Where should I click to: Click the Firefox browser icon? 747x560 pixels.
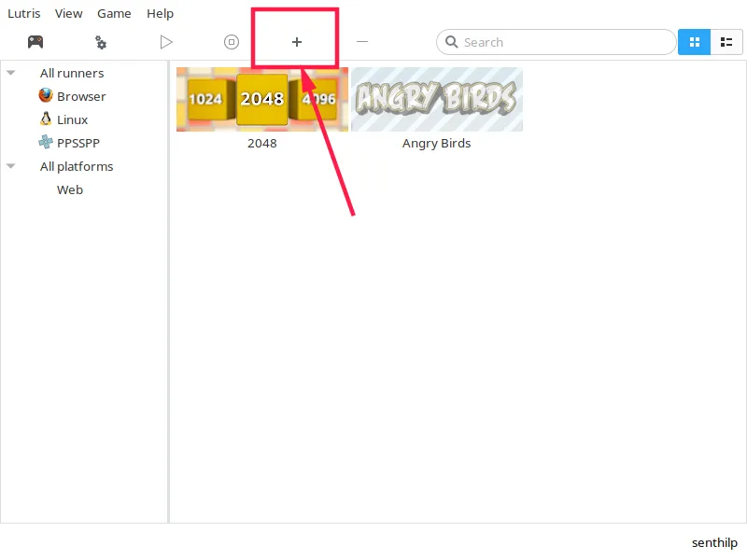[x=46, y=95]
